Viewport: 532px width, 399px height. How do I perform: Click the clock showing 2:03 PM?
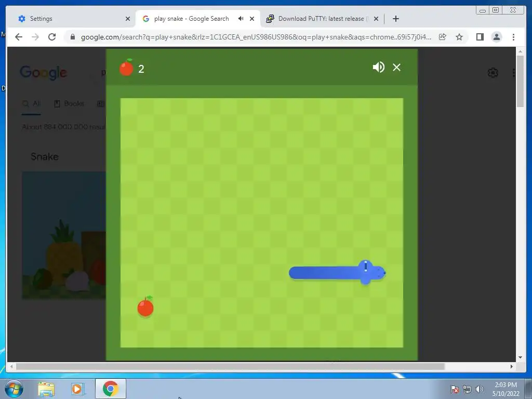pos(506,389)
